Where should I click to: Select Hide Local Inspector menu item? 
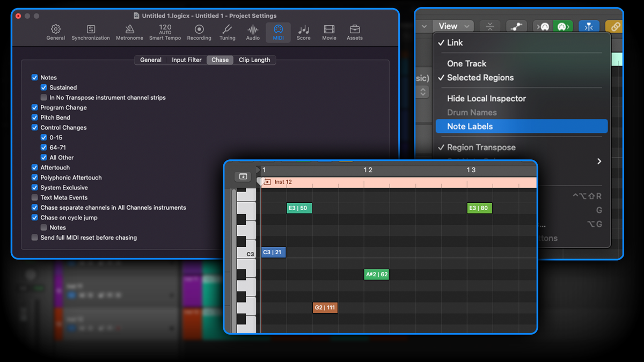521,99
